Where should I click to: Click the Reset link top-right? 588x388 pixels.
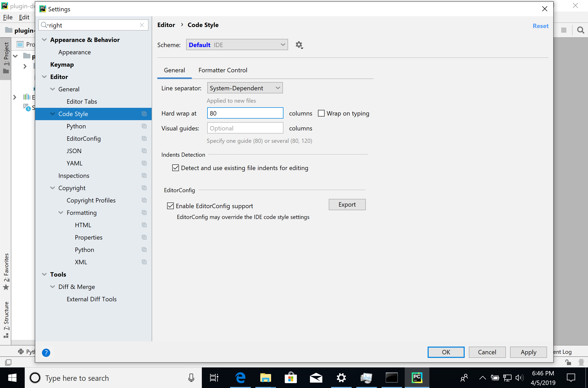pyautogui.click(x=541, y=25)
